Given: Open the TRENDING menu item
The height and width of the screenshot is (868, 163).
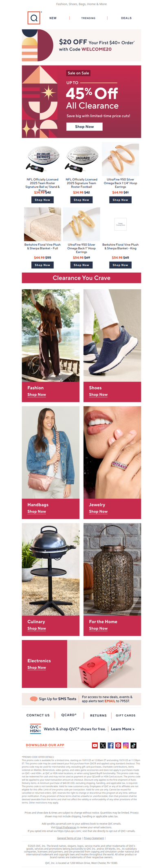Looking at the screenshot, I should pyautogui.click(x=88, y=18).
